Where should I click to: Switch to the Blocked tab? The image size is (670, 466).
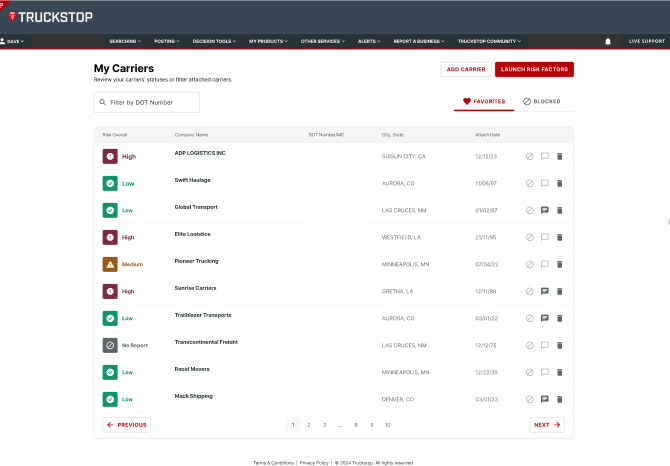(x=541, y=102)
